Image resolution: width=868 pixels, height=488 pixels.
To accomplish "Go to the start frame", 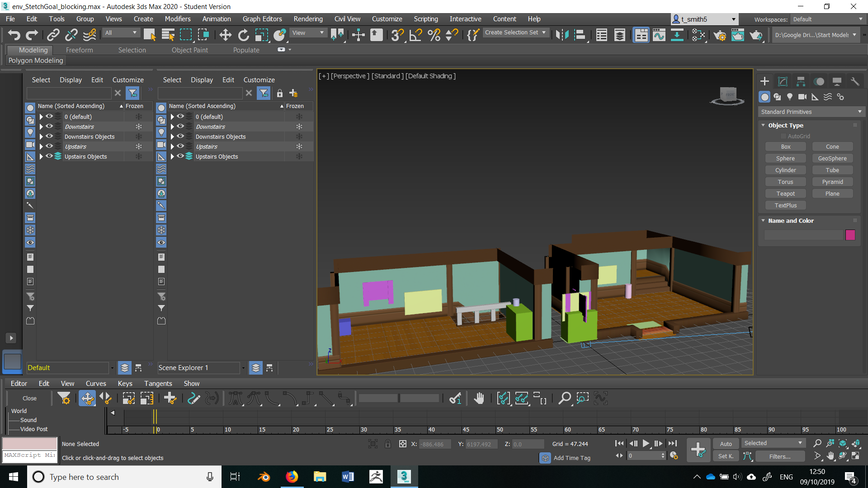I will pyautogui.click(x=619, y=444).
